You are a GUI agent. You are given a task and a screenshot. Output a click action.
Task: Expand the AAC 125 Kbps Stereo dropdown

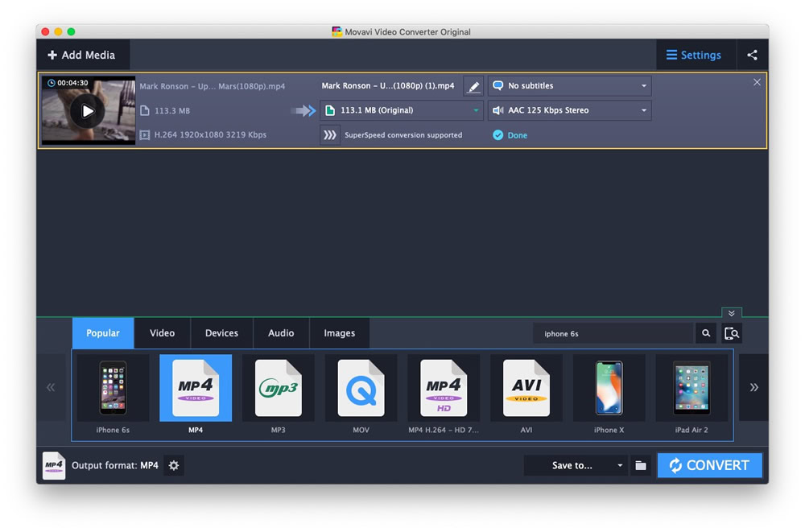569,110
